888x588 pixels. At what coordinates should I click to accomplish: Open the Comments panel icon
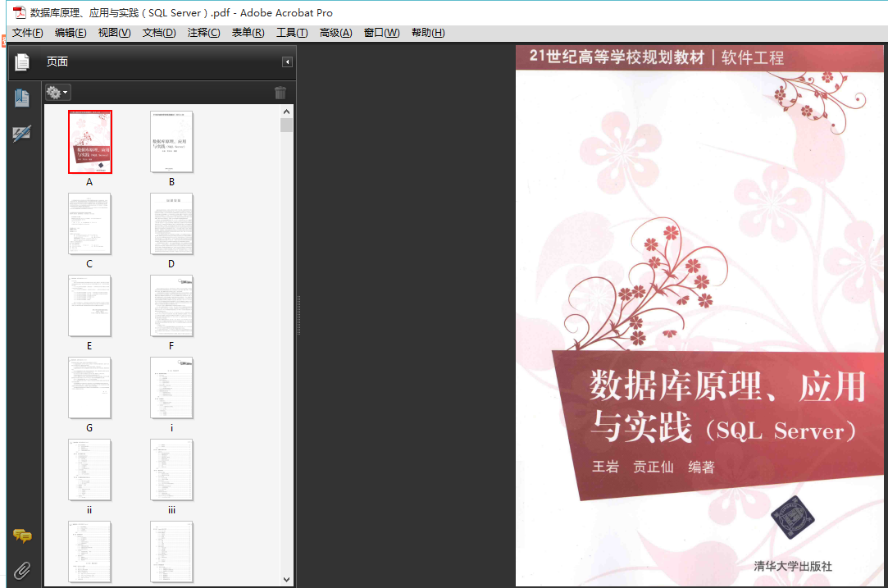(x=22, y=536)
